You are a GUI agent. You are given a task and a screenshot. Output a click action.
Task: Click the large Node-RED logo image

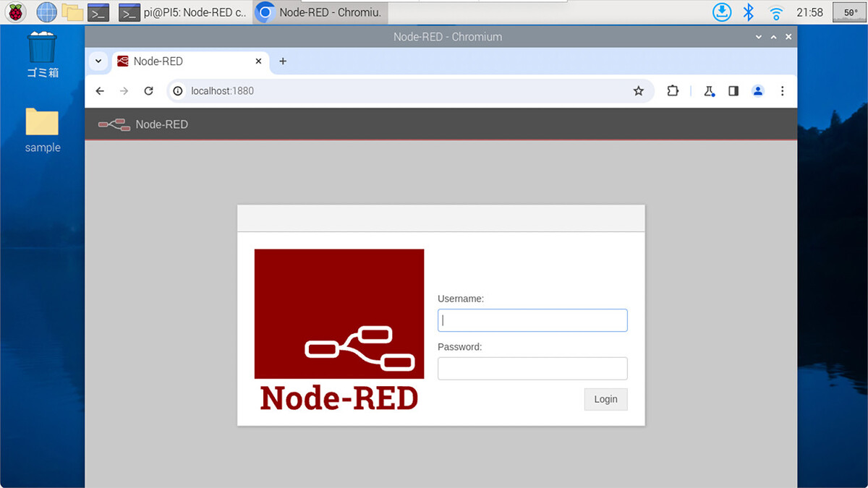[x=339, y=330]
